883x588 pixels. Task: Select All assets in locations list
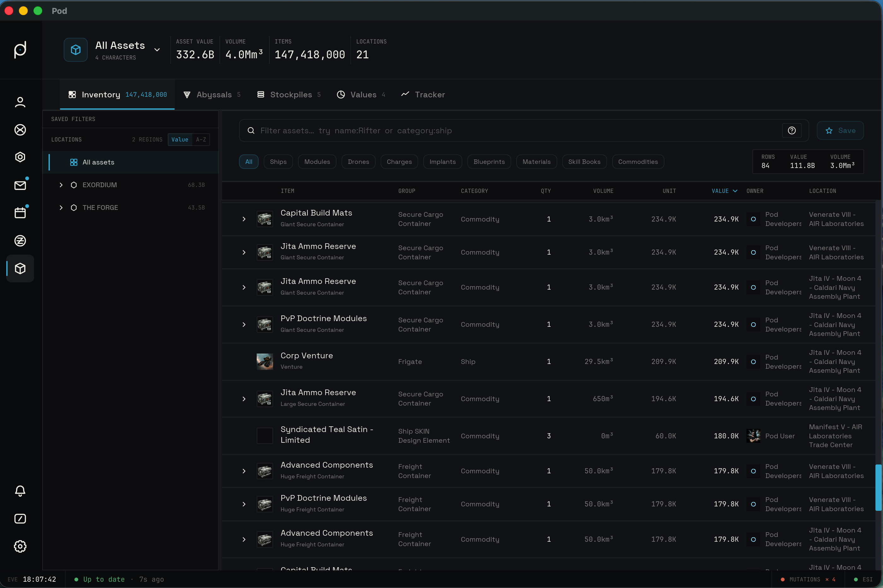click(x=131, y=162)
